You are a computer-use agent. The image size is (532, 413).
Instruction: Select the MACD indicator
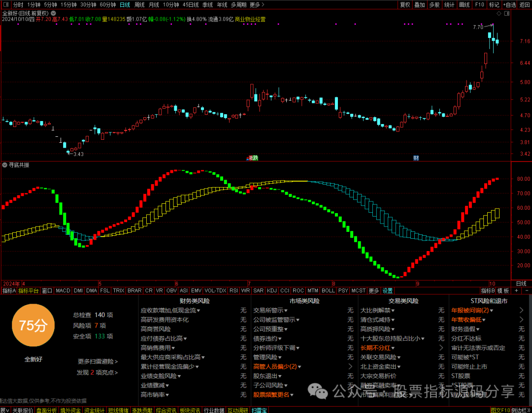(63, 290)
